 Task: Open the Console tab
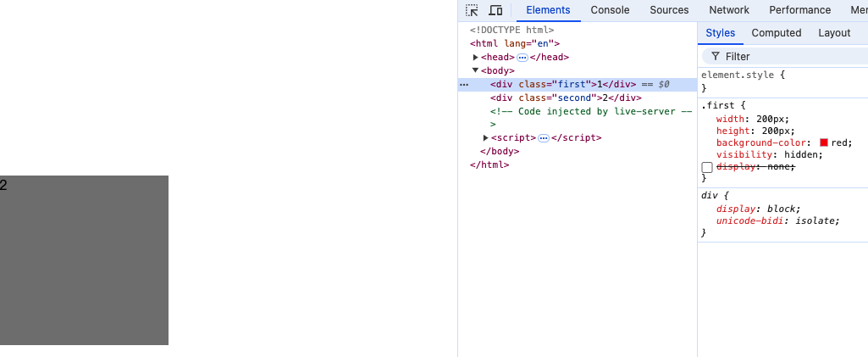point(610,10)
